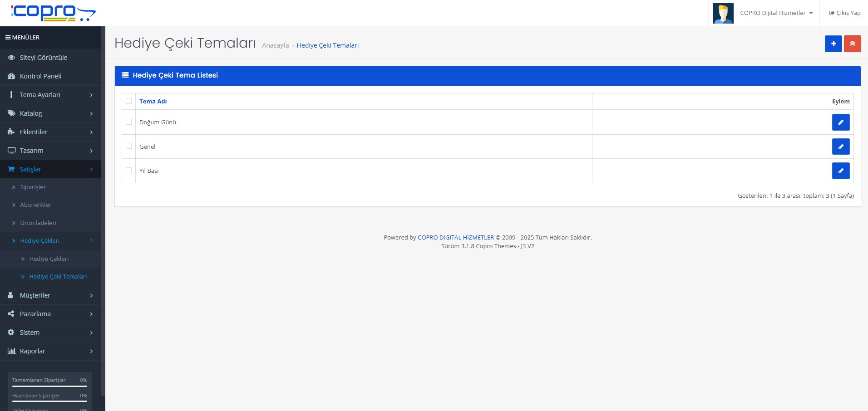Image resolution: width=868 pixels, height=411 pixels.
Task: Click Çıkış Yap logout link
Action: point(844,13)
